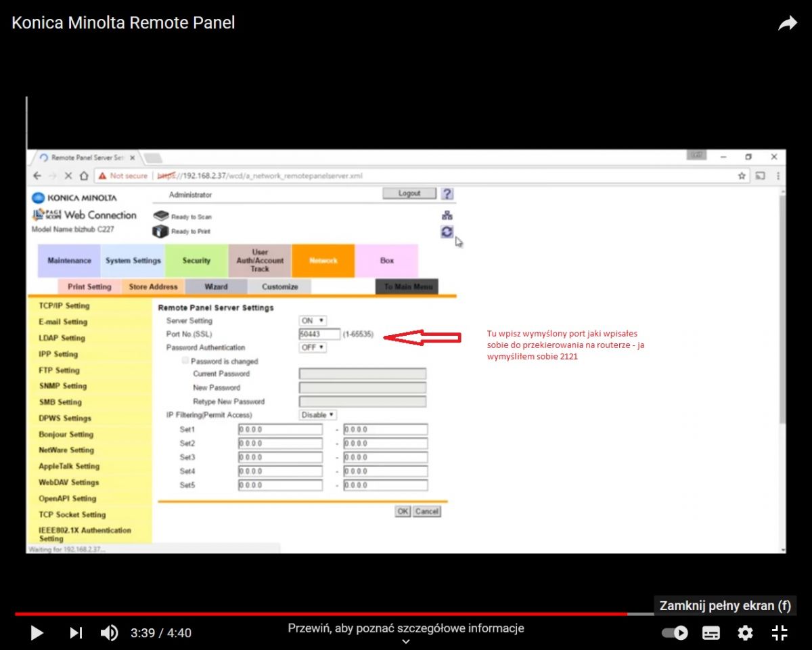This screenshot has width=812, height=650.
Task: Select FTP Setting in sidebar
Action: [x=59, y=370]
